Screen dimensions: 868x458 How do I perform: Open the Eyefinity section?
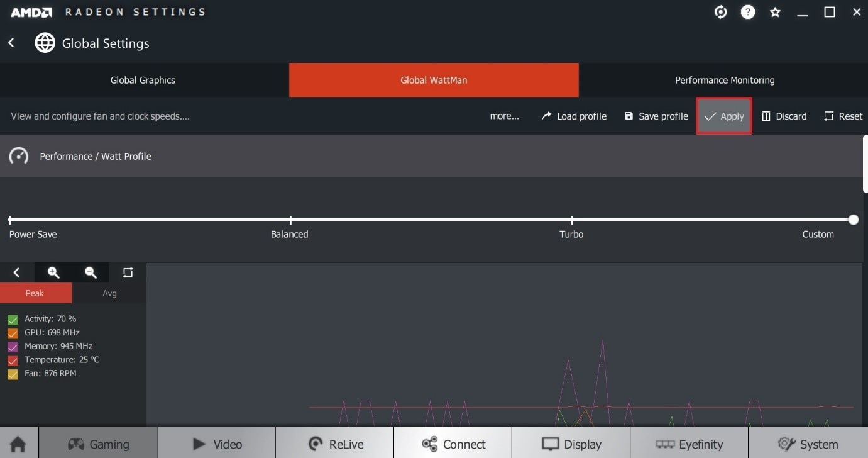tap(689, 444)
